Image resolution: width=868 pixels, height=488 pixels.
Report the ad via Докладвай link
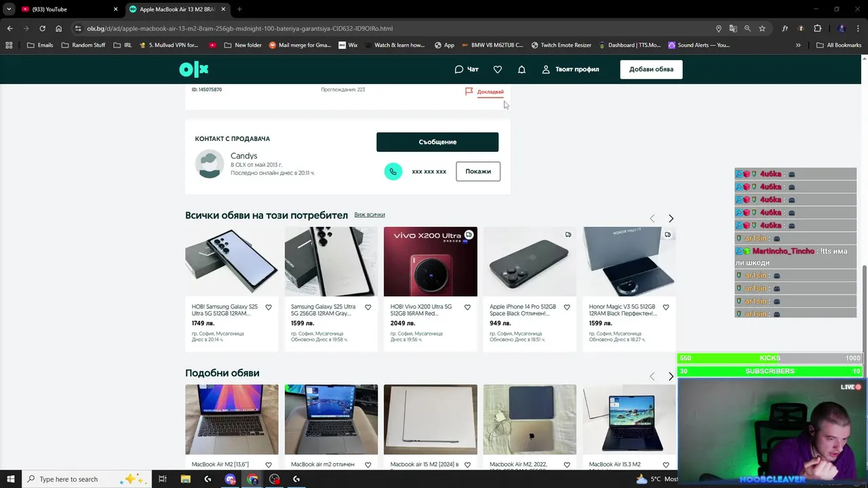[x=484, y=91]
